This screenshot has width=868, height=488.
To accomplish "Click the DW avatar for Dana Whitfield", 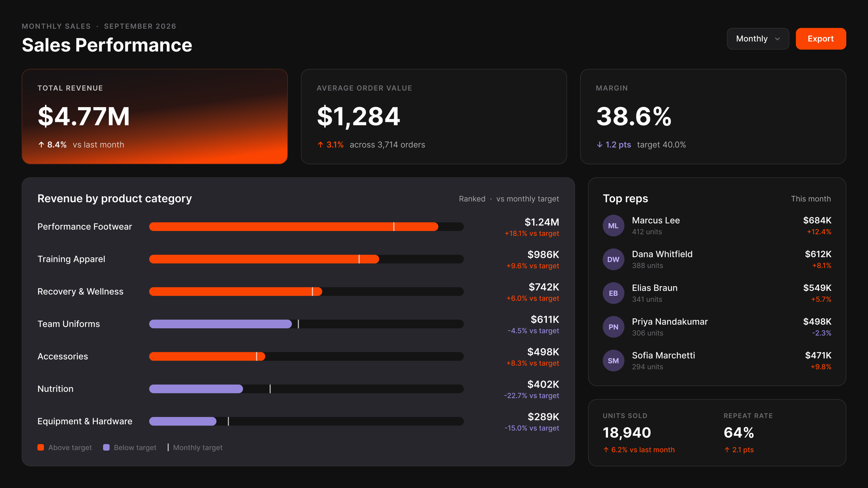I will 613,259.
